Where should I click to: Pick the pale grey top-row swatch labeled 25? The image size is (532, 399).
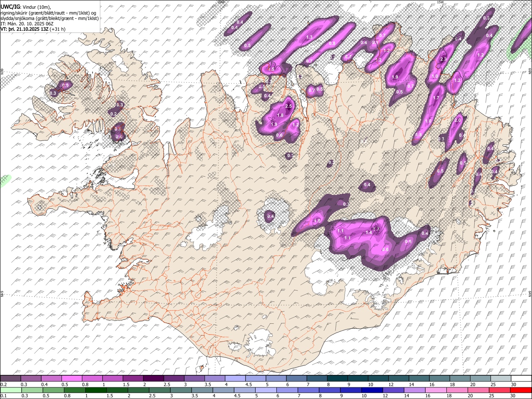coord(501,379)
